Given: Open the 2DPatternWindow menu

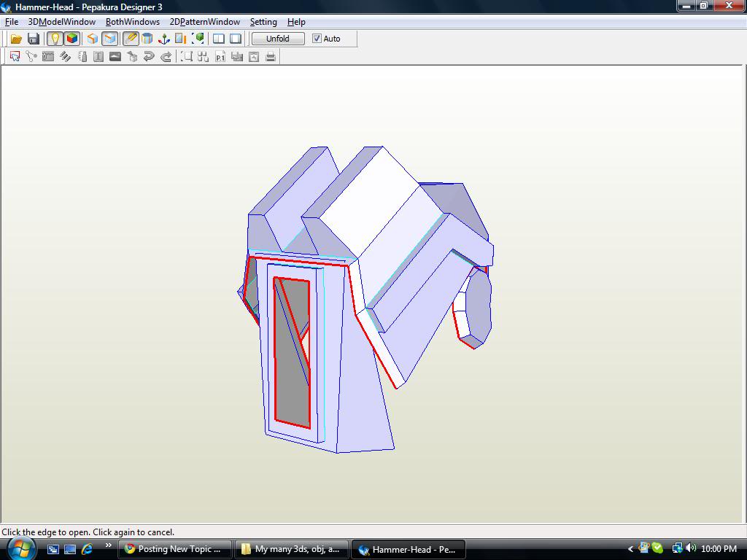Looking at the screenshot, I should pyautogui.click(x=205, y=22).
